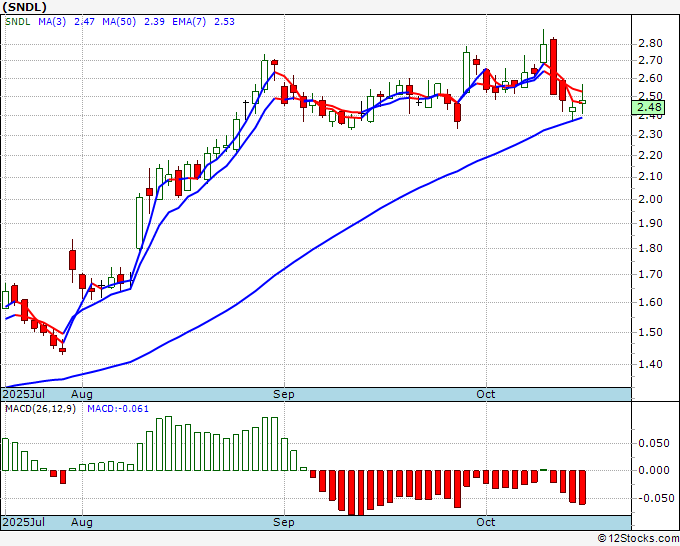Viewport: 680px width, 546px height.
Task: Click the MACD(26,12,9) indicator label
Action: (40, 409)
